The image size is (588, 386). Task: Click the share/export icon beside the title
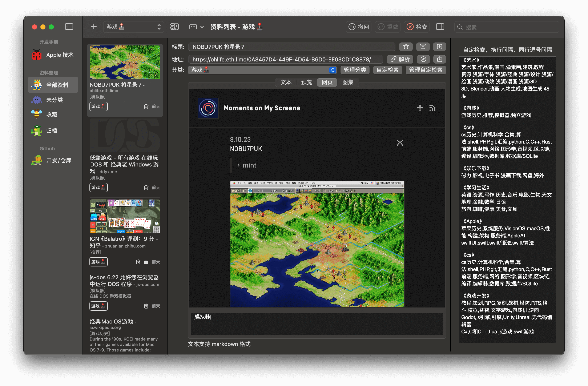click(439, 47)
